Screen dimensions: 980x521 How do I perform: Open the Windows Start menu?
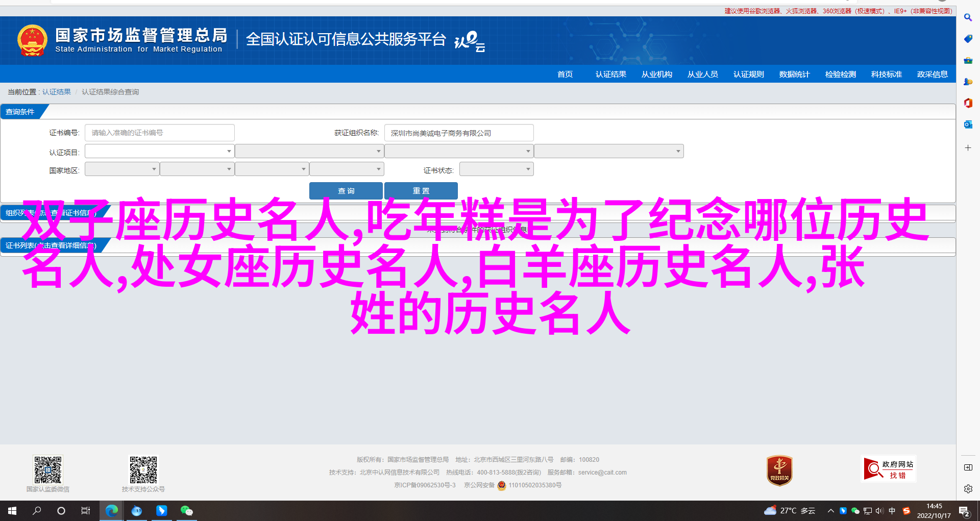click(x=12, y=510)
